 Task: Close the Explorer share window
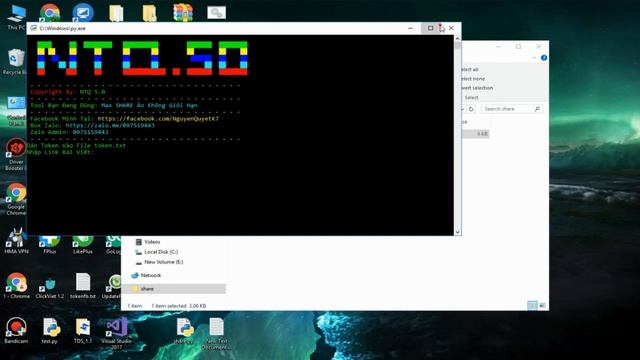tap(539, 47)
